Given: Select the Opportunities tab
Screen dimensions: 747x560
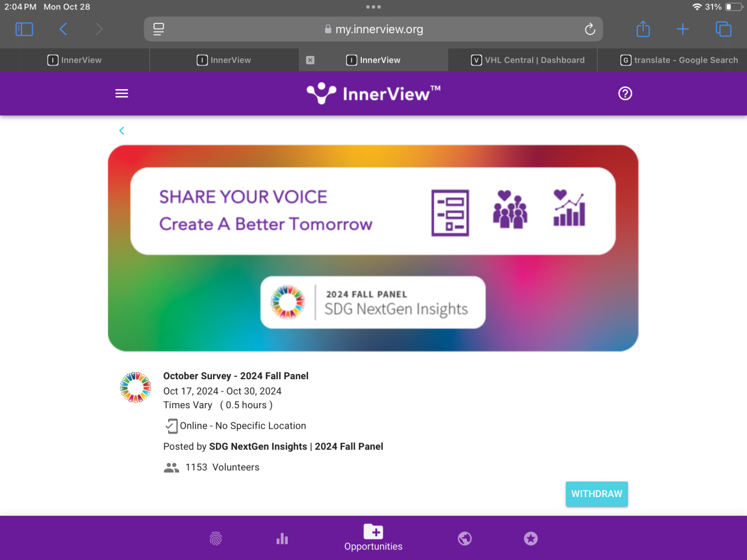Looking at the screenshot, I should click(373, 537).
